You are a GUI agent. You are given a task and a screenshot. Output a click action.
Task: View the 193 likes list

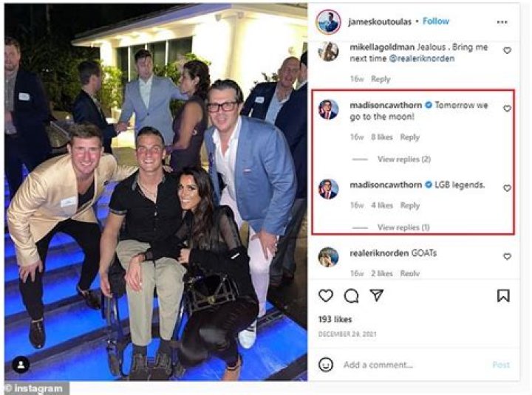(x=334, y=318)
